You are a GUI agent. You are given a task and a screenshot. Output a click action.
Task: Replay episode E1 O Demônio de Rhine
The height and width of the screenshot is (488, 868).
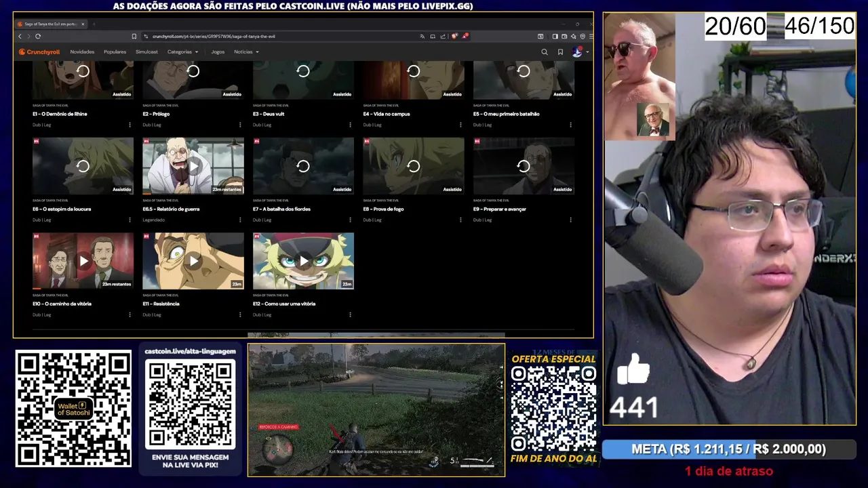point(83,71)
